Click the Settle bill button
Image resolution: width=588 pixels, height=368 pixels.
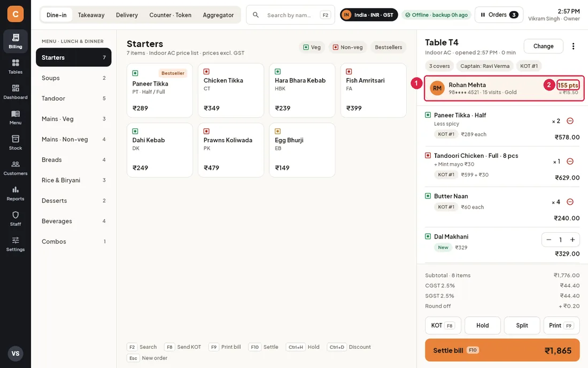tap(502, 350)
